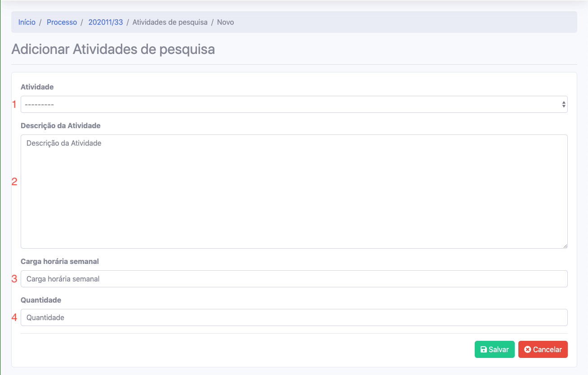This screenshot has height=375, width=588.
Task: Open the Processo breadcrumb link
Action: click(62, 22)
